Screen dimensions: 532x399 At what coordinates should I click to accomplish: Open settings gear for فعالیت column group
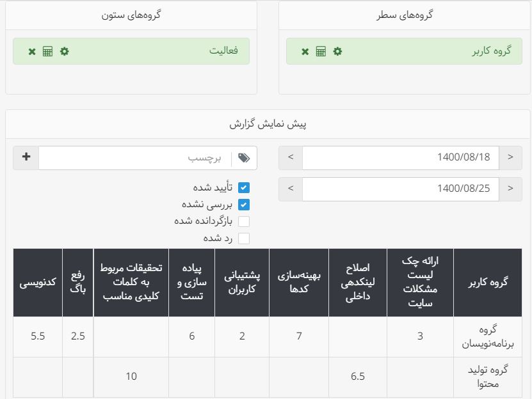click(64, 51)
